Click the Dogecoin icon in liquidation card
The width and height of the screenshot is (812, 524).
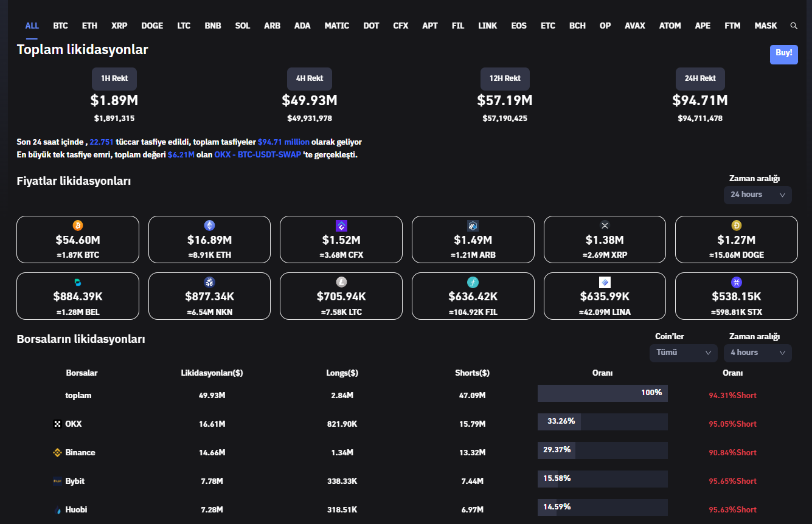[x=736, y=226]
